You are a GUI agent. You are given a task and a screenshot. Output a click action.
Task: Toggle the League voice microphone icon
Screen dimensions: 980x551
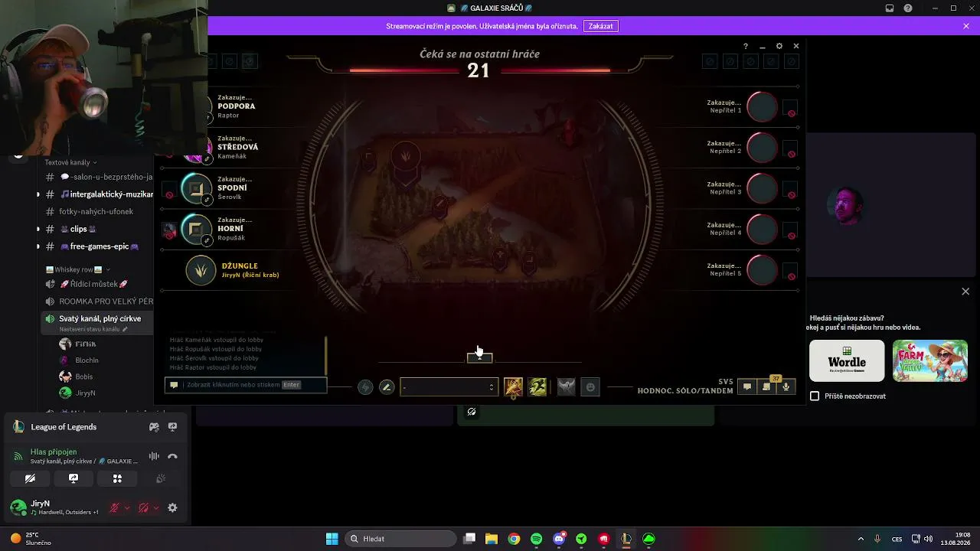(x=786, y=387)
